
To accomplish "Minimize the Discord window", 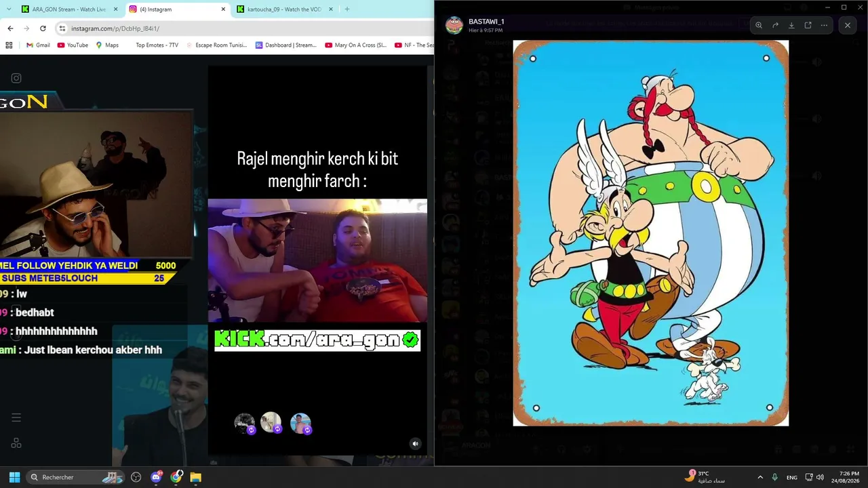I will (828, 7).
